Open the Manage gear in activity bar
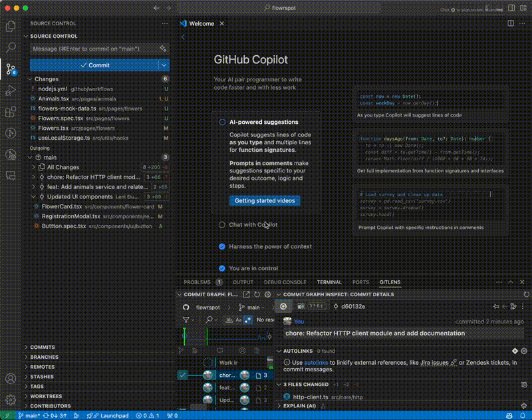The image size is (532, 420). point(11,399)
